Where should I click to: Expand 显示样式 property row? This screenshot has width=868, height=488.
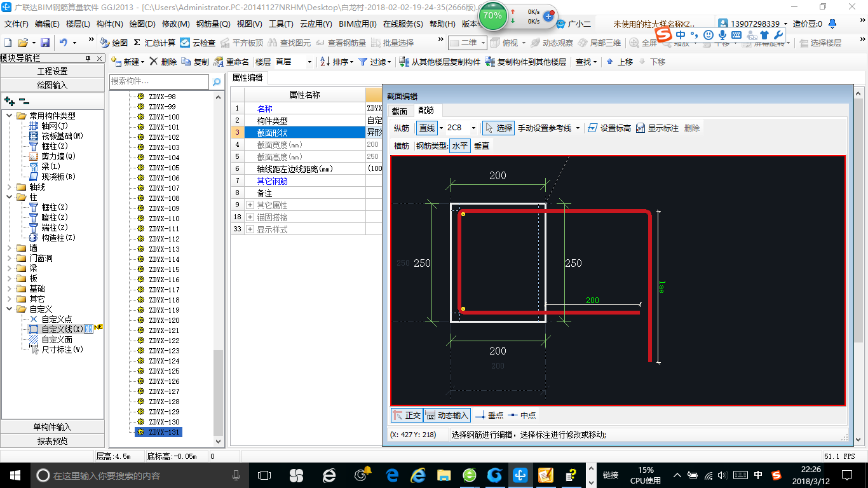pyautogui.click(x=250, y=229)
